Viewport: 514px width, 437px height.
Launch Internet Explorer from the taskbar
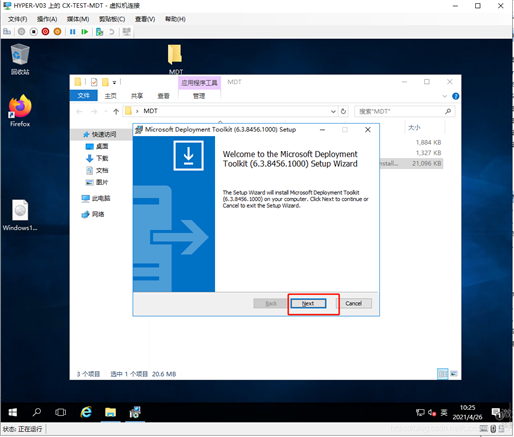[x=86, y=413]
